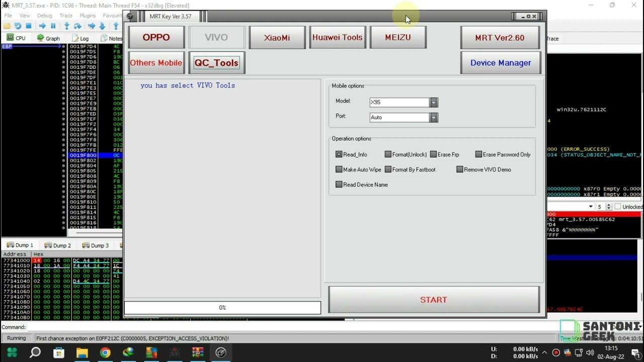
Task: Open the x32dbg Trace menu
Action: pyautogui.click(x=66, y=16)
